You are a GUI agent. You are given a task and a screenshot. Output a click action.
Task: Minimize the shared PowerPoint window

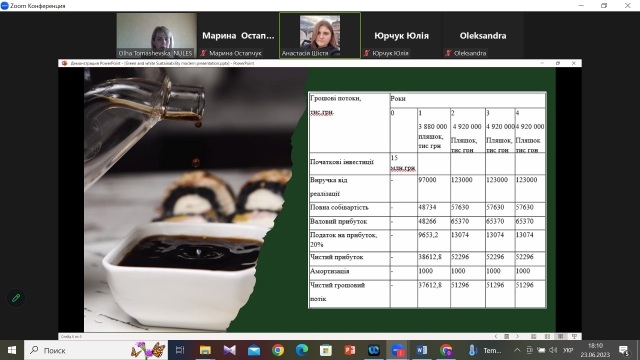coord(542,63)
